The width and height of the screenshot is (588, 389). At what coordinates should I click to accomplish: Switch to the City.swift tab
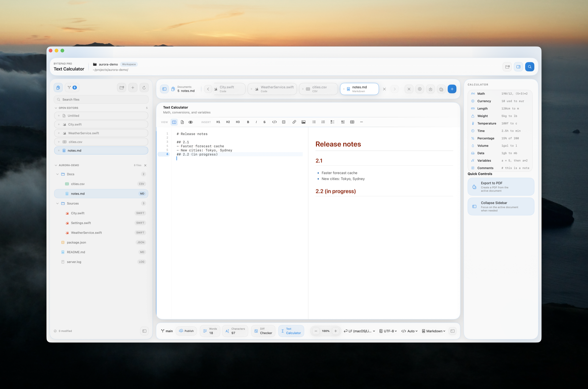(x=229, y=89)
